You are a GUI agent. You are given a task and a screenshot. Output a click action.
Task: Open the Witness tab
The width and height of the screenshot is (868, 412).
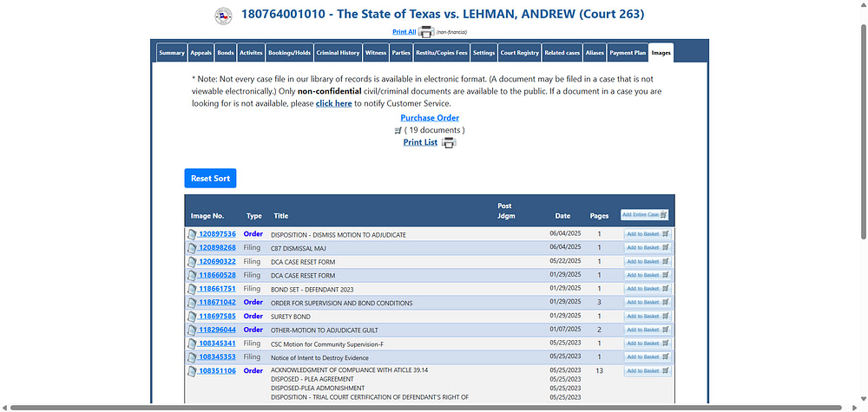coord(376,53)
